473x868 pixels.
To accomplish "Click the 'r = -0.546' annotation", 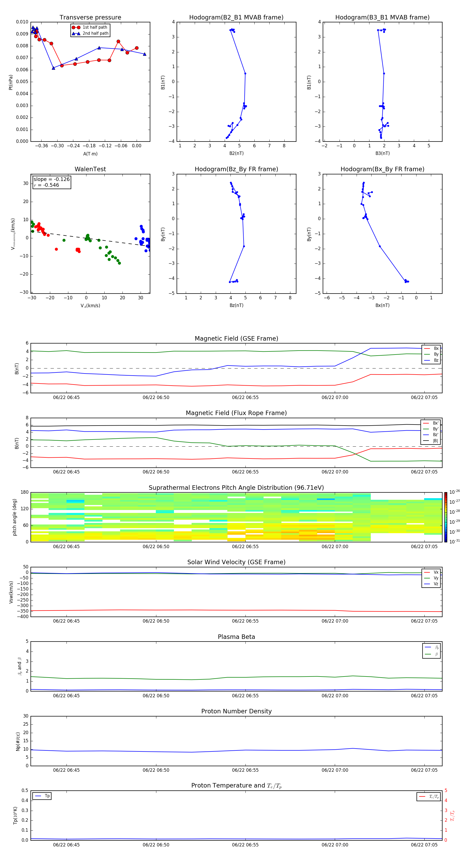I will pos(47,185).
